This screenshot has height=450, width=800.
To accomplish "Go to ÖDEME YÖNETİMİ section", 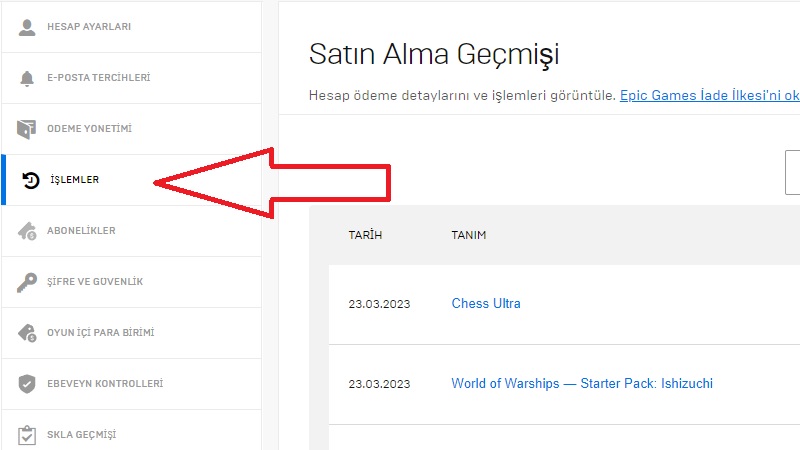I will (x=131, y=129).
